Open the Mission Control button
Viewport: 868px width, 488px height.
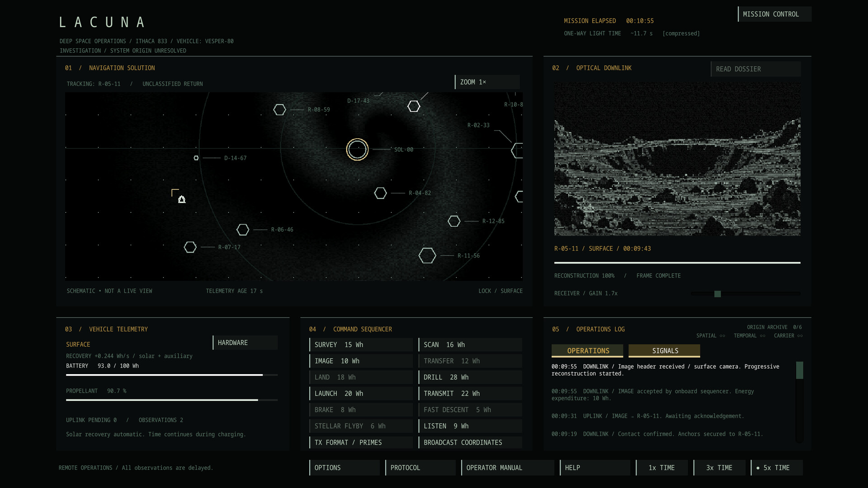[774, 14]
